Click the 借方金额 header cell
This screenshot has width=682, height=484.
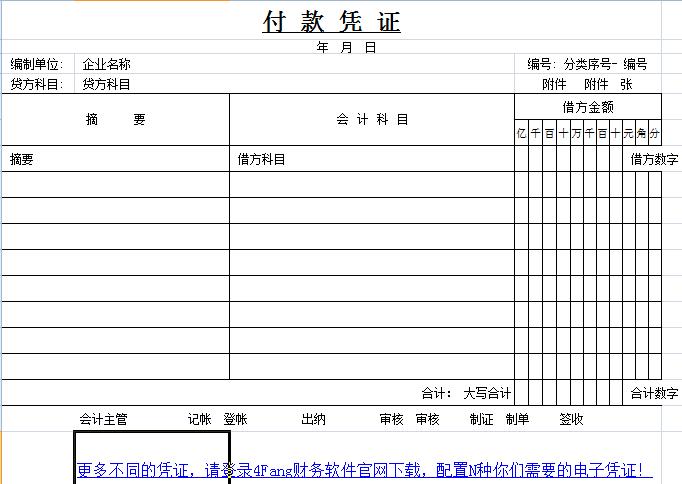(588, 107)
